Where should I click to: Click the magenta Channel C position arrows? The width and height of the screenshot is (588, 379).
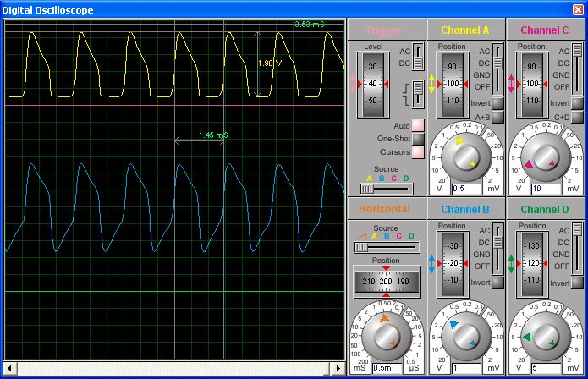511,84
